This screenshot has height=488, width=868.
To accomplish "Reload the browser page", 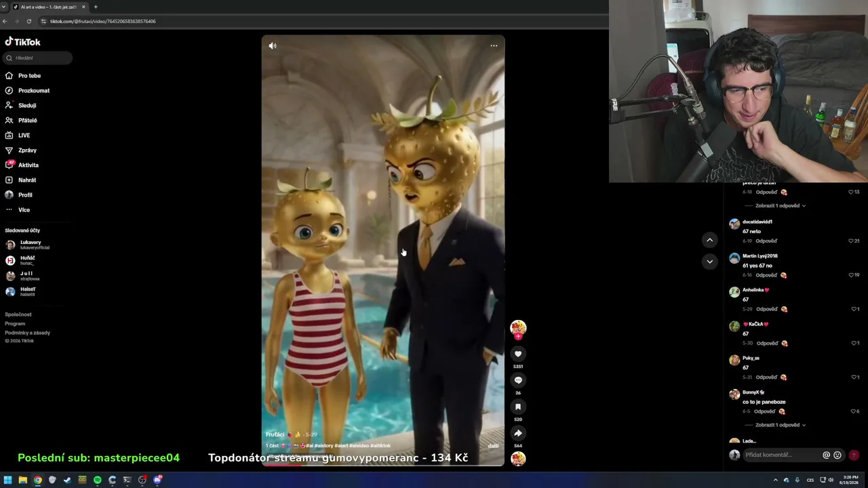I will click(x=28, y=21).
